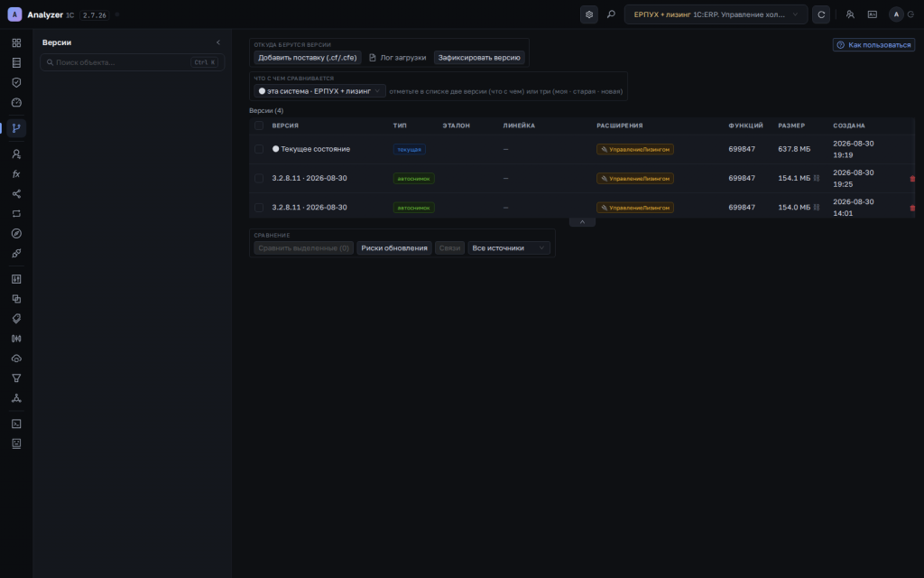
Task: Click the Размер column header
Action: coord(791,126)
